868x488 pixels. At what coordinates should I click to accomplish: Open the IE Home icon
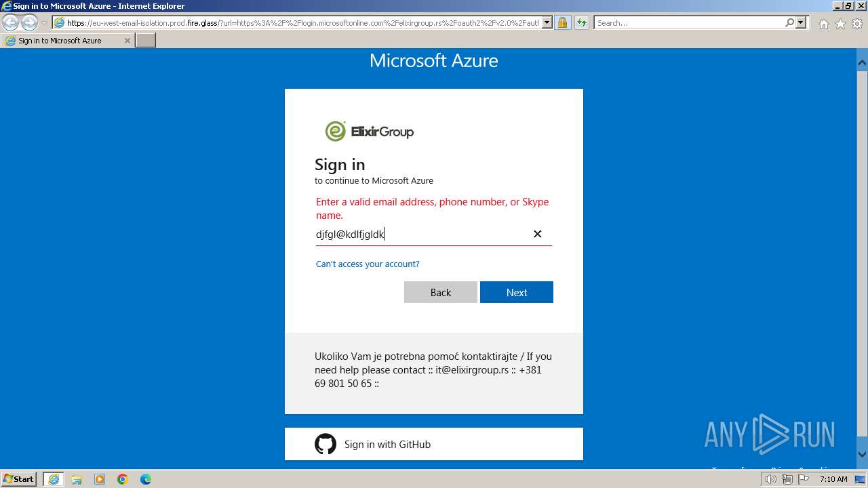pyautogui.click(x=823, y=24)
